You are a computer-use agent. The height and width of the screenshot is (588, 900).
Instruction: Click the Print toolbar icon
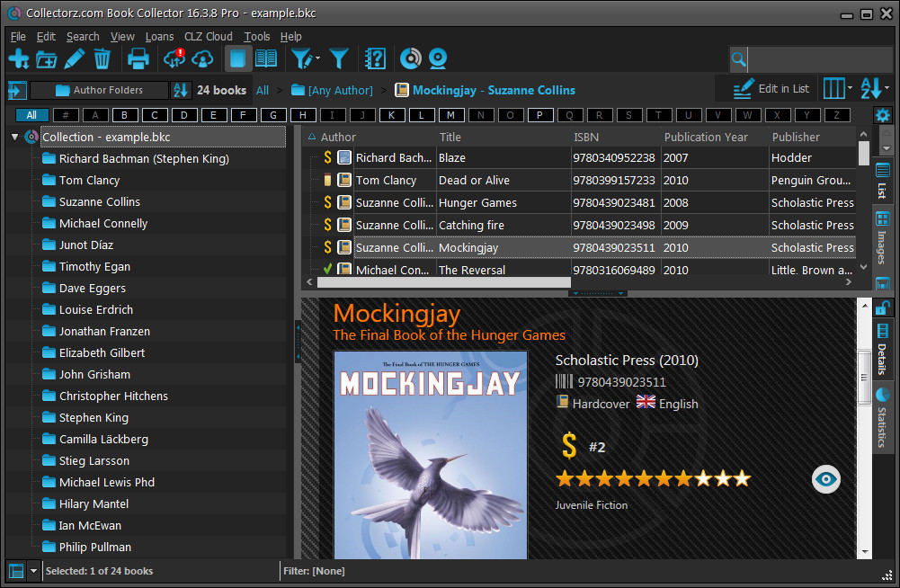pyautogui.click(x=138, y=58)
